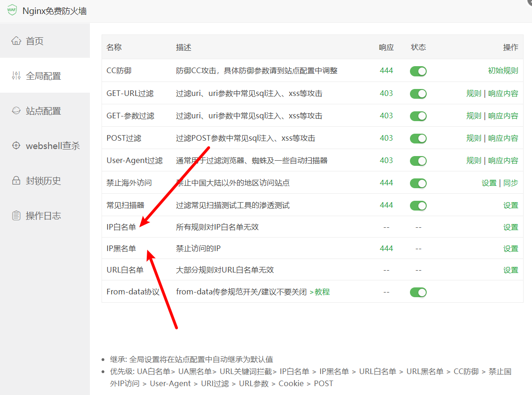Switch off User-Agent过滤
Screen dimensions: 532x395
(x=418, y=161)
